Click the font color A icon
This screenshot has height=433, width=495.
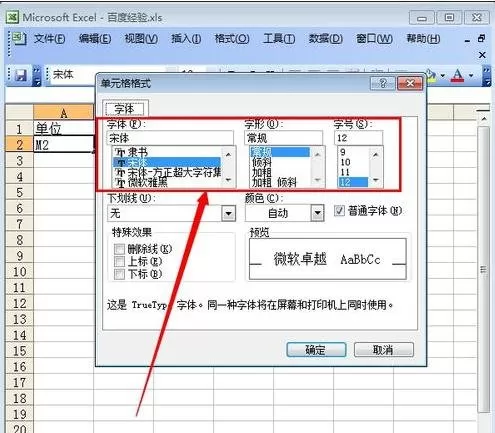pyautogui.click(x=458, y=76)
